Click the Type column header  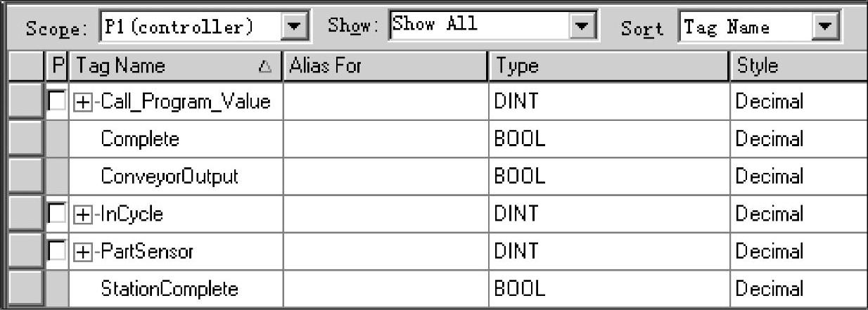[x=608, y=67]
